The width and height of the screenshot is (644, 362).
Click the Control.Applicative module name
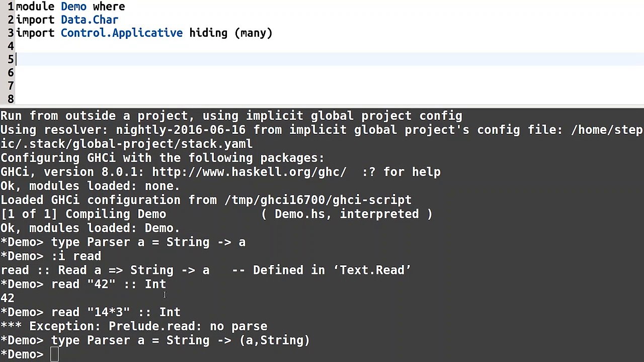click(x=122, y=33)
